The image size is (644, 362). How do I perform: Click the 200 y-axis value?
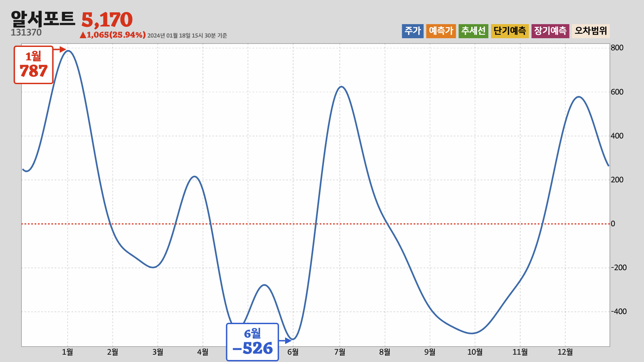coord(617,180)
